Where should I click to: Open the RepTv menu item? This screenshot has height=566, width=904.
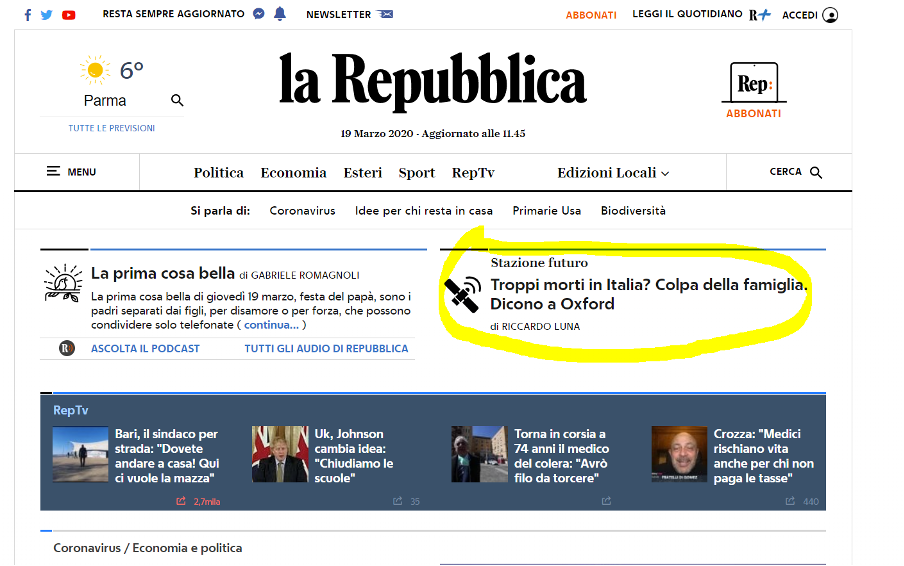tap(473, 173)
